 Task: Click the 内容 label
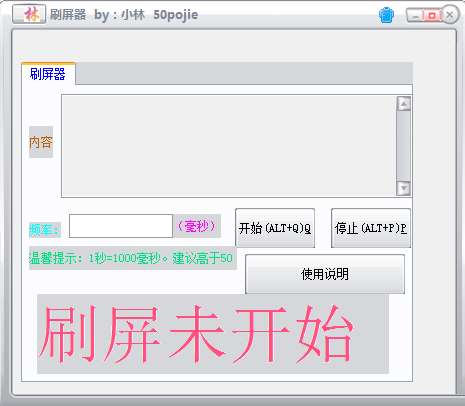coord(41,142)
